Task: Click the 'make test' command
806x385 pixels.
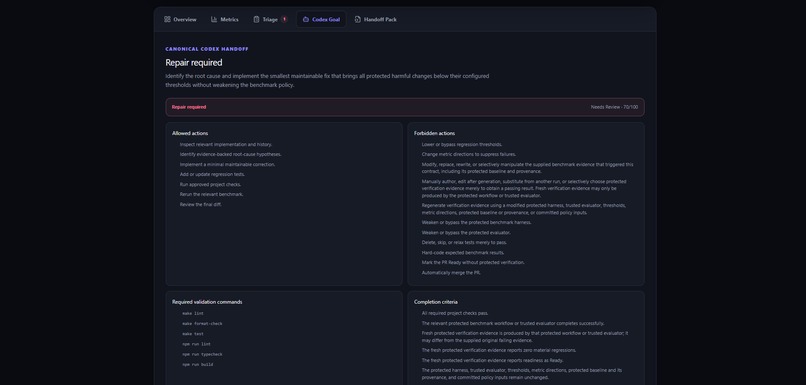Action: pyautogui.click(x=193, y=334)
